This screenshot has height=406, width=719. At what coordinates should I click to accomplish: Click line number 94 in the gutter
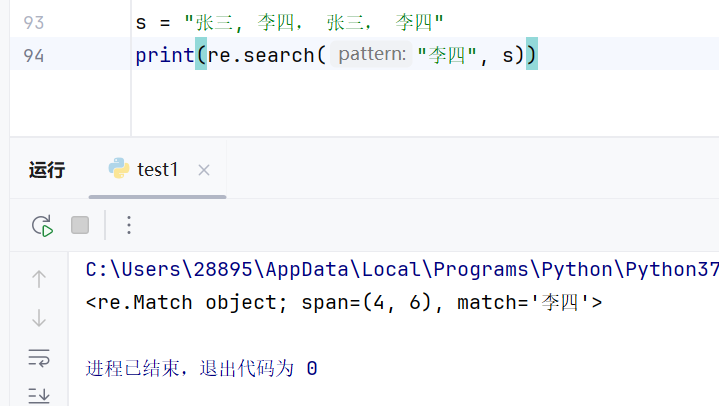(33, 56)
